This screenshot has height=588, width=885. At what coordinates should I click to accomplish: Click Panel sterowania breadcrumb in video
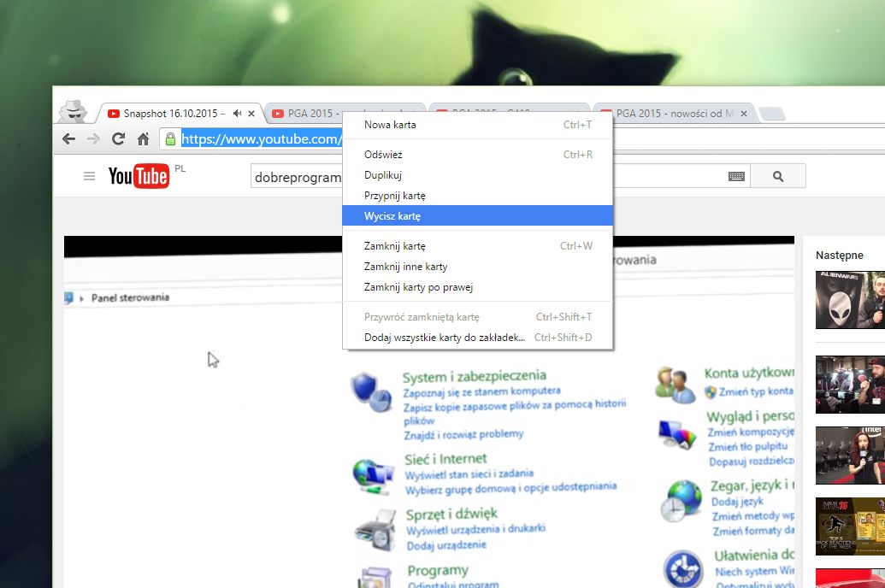coord(130,297)
